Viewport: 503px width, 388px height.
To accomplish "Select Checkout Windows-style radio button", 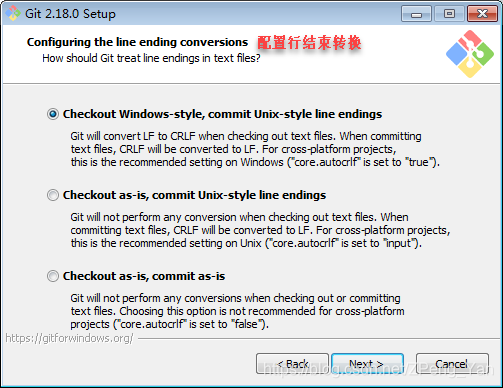I will (x=53, y=114).
